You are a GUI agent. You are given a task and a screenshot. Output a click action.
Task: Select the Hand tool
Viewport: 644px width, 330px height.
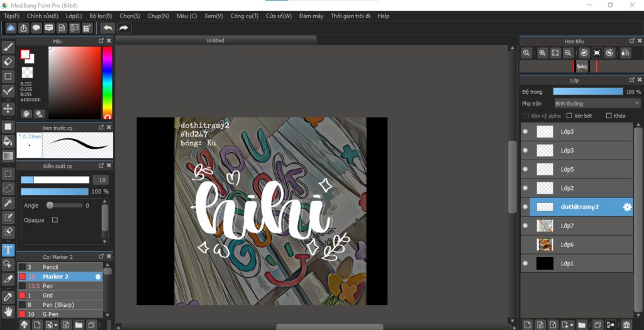[x=8, y=312]
